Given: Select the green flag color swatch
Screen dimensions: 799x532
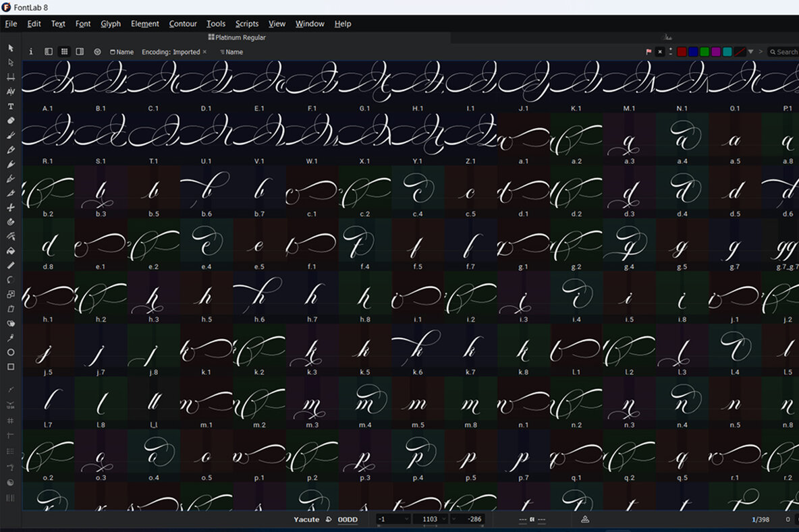Looking at the screenshot, I should [x=706, y=51].
